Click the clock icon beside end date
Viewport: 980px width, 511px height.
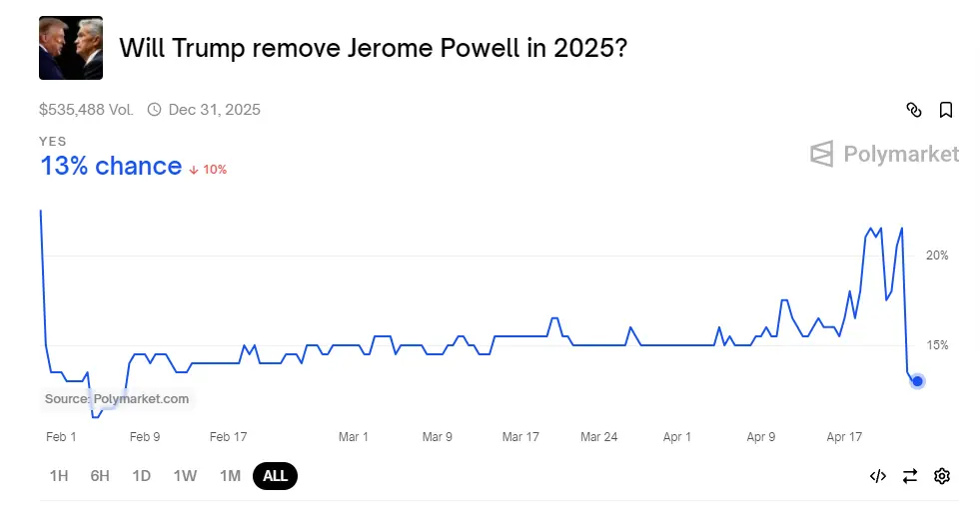coord(154,110)
